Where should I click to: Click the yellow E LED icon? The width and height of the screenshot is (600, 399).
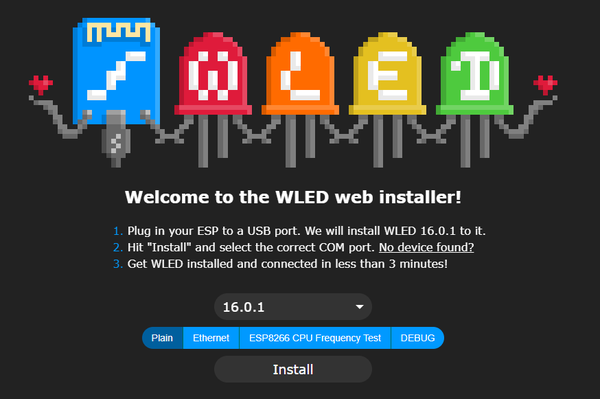coord(387,73)
